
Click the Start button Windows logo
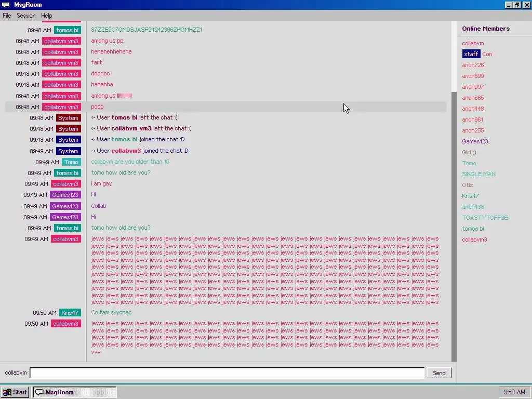click(7, 392)
